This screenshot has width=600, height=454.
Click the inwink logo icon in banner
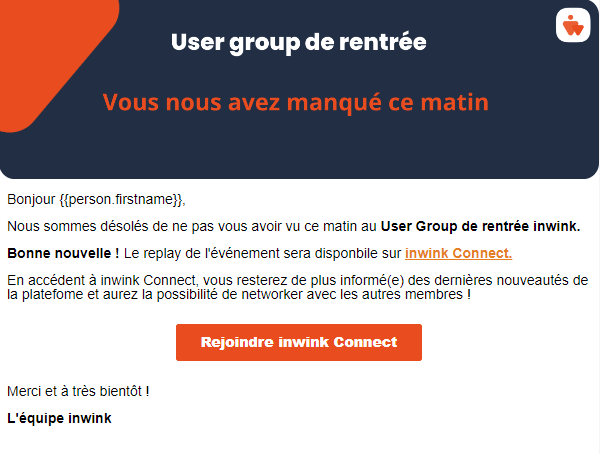(572, 25)
